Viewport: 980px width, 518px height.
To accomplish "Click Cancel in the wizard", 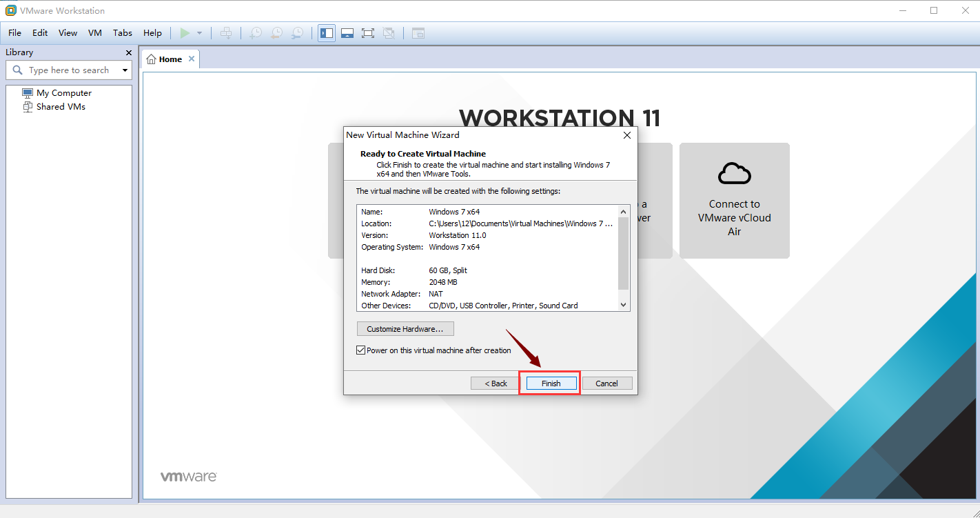I will coord(607,383).
